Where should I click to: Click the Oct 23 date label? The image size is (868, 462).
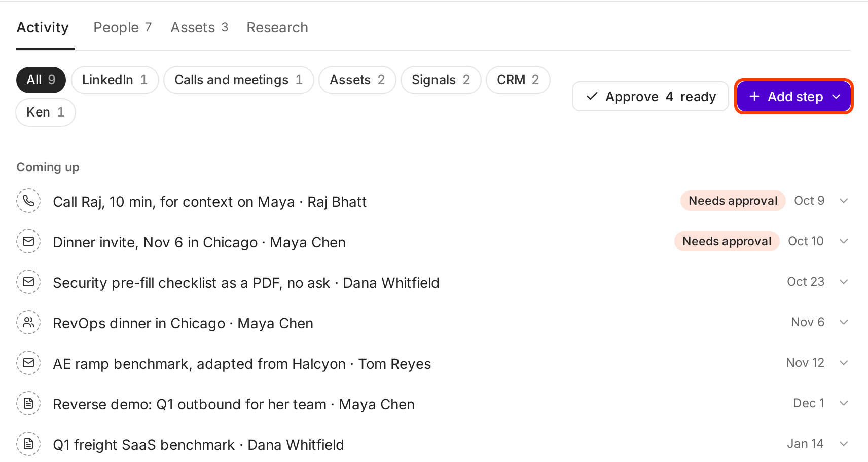coord(806,282)
